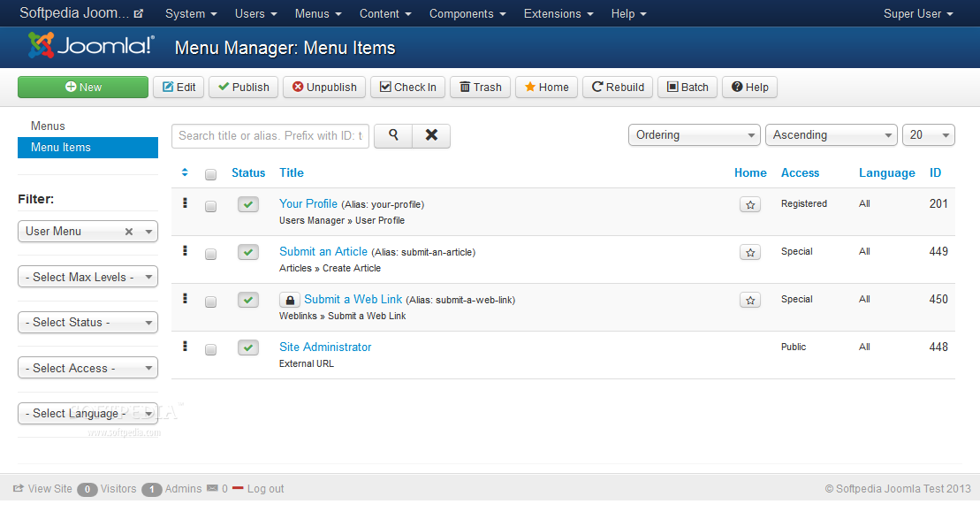Click the search magnifier icon button
Image resolution: width=980 pixels, height=527 pixels.
[393, 135]
